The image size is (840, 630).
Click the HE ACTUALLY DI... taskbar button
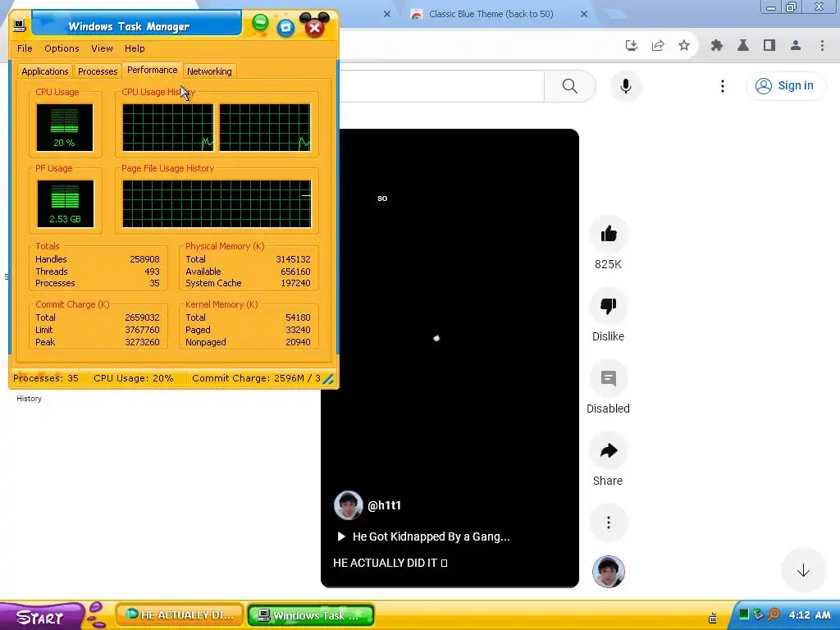[180, 615]
